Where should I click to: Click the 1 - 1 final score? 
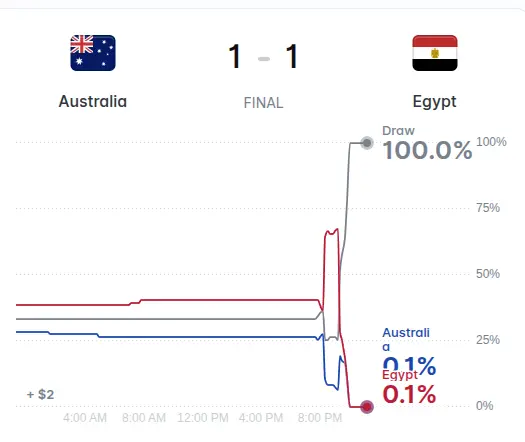pyautogui.click(x=264, y=56)
